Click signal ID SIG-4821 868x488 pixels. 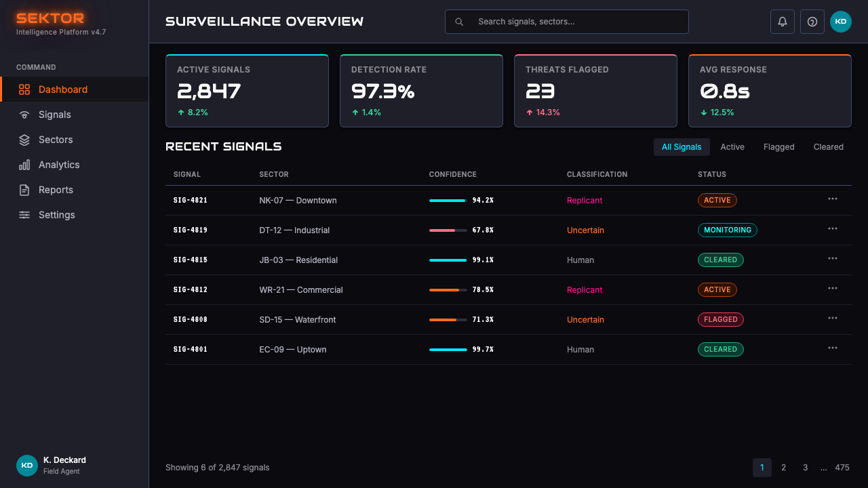[x=191, y=201]
